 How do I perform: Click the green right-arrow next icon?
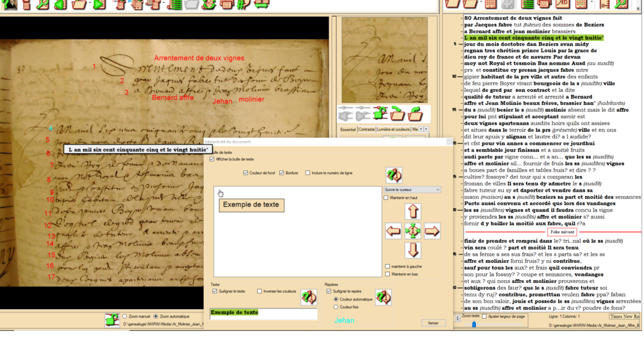[x=99, y=4]
